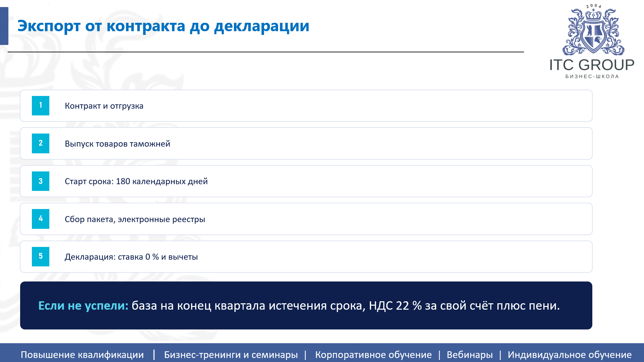Screen dimensions: 644x362
Task: Select the number 2 step badge
Action: (41, 144)
